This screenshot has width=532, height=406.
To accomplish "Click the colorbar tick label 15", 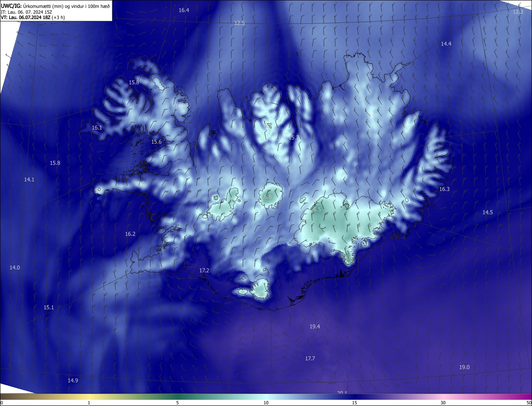I will click(x=355, y=403).
